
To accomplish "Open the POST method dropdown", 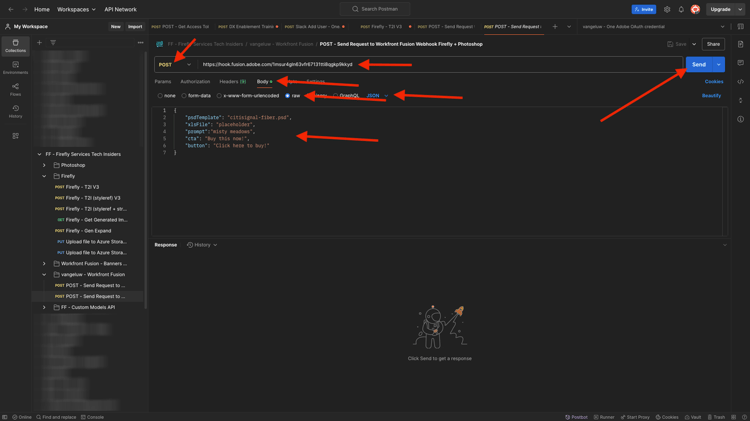I will tap(175, 65).
